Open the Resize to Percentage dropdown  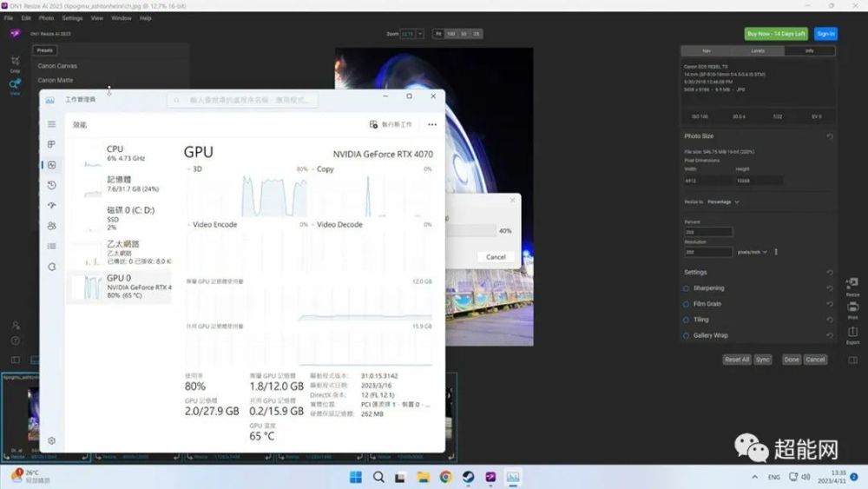click(723, 202)
